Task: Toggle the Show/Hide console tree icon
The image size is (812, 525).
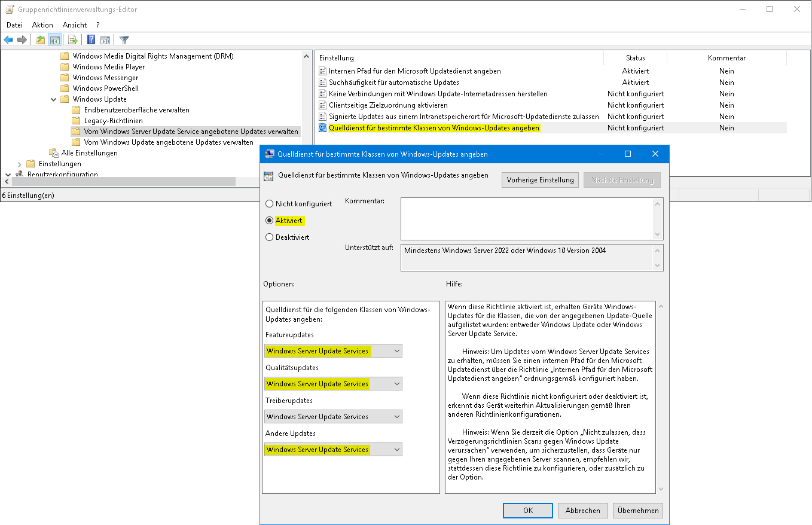Action: click(x=54, y=40)
